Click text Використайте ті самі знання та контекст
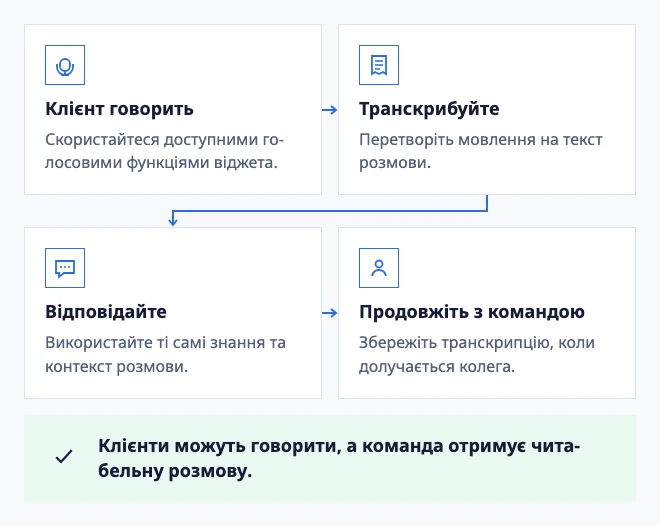660x526 pixels. [165, 354]
